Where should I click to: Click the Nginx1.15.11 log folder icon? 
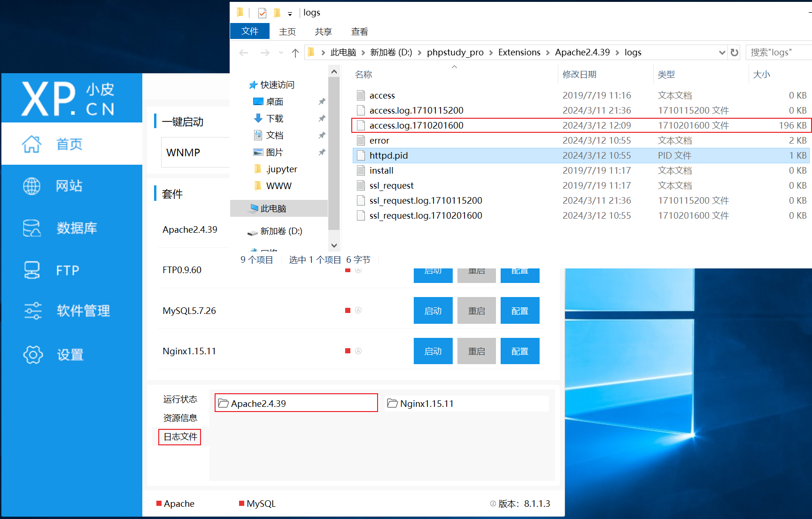click(x=392, y=404)
